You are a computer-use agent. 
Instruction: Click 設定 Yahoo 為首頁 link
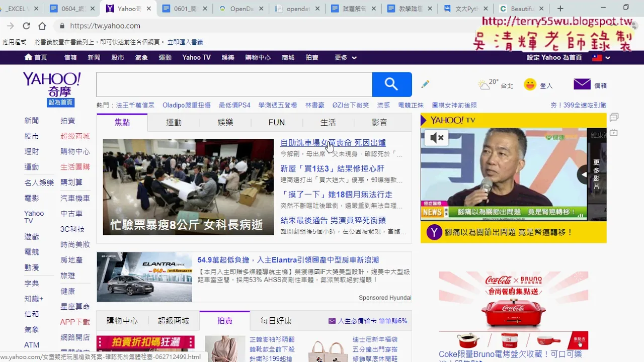[x=554, y=57]
